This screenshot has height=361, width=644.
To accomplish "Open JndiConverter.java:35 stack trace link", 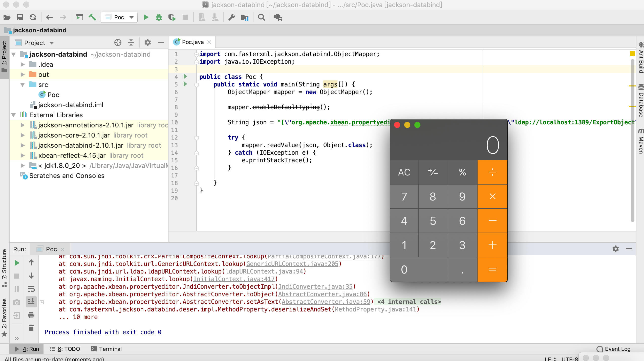I will pyautogui.click(x=315, y=286).
